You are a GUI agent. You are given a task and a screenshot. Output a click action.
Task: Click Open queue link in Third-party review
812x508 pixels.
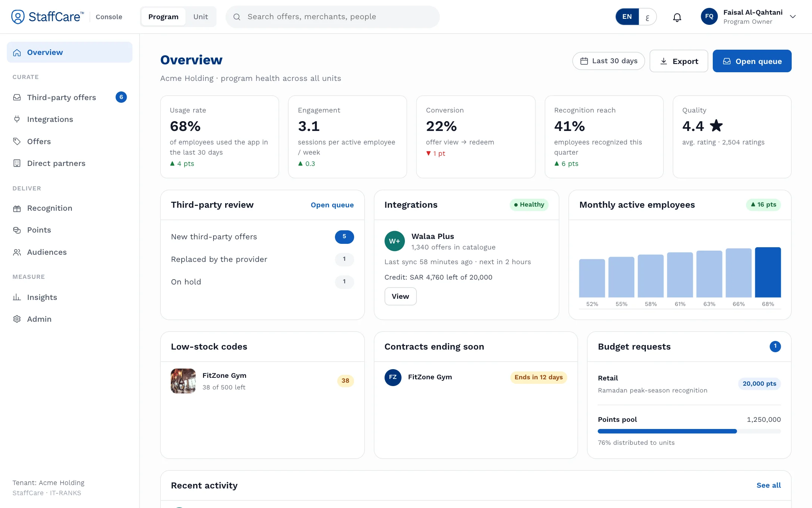(x=332, y=205)
